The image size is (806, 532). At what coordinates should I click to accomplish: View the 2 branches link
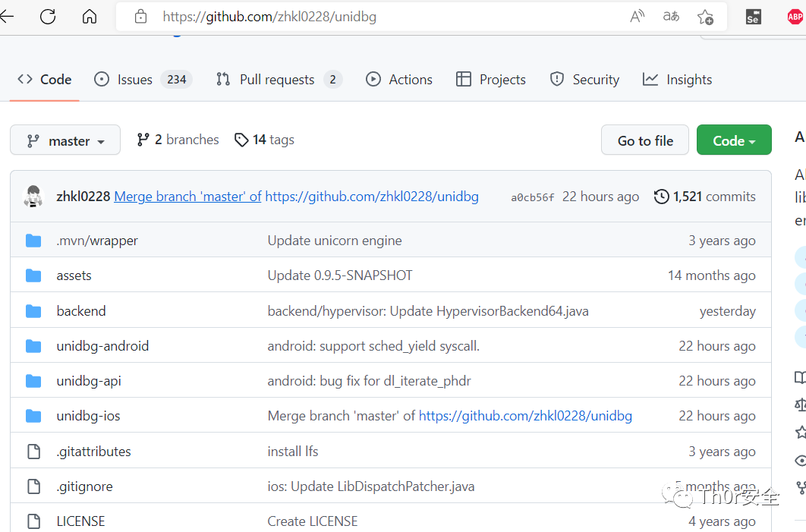(x=178, y=140)
